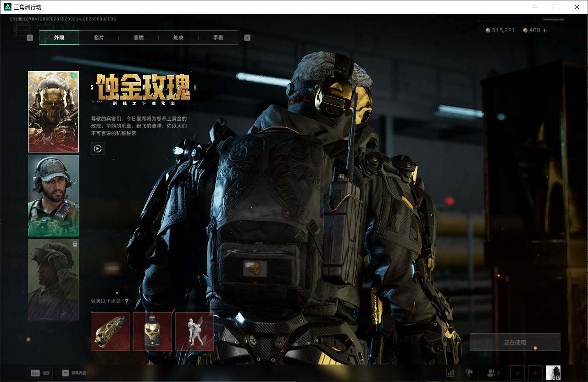View the white execution animation item
The width and height of the screenshot is (588, 382).
194,331
